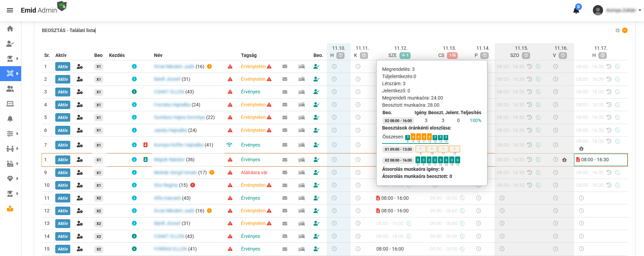Image resolution: width=644 pixels, height=256 pixels.
Task: Open the orange book reader icon in sidebar
Action: point(10,209)
